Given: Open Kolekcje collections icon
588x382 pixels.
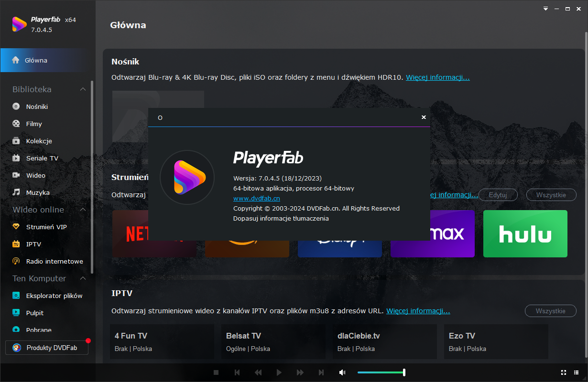Looking at the screenshot, I should 16,141.
